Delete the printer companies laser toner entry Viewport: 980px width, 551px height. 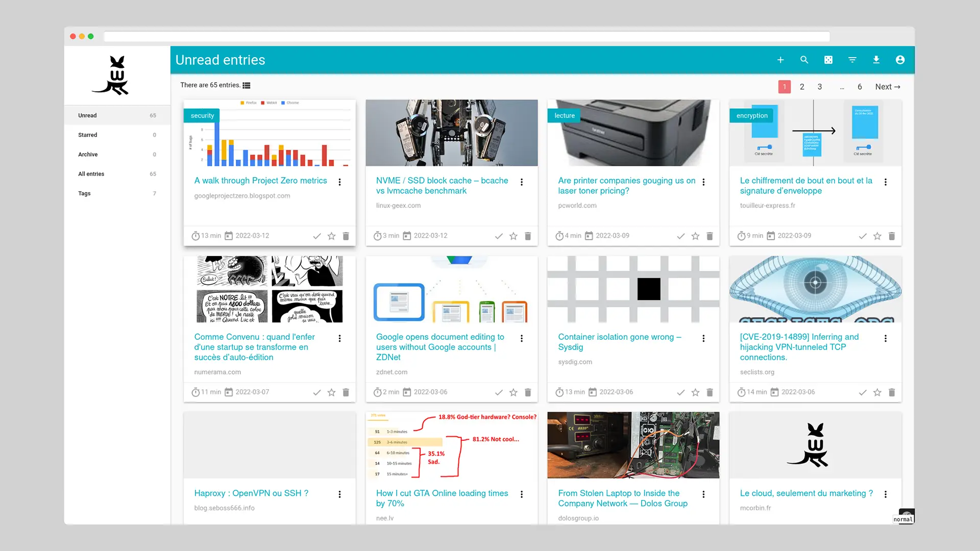pyautogui.click(x=709, y=236)
